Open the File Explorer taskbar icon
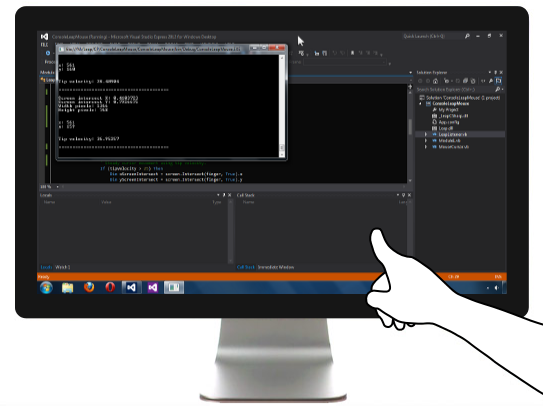543x408 pixels. pyautogui.click(x=68, y=287)
